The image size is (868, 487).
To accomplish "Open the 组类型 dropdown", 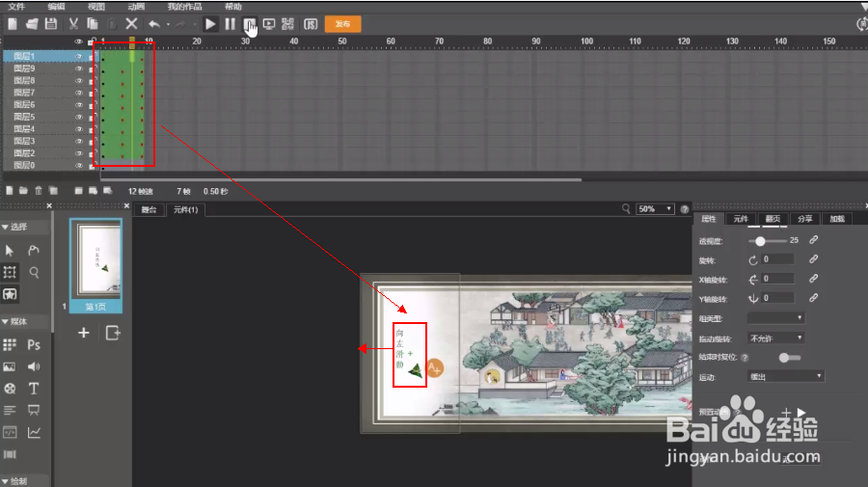I will pos(775,318).
